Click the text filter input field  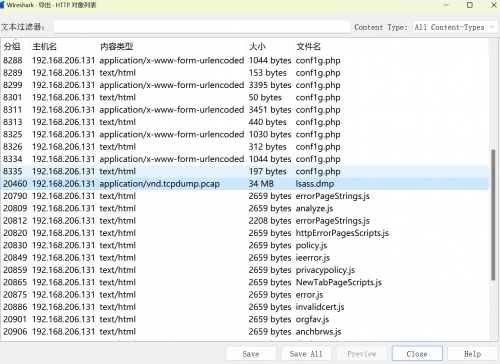tap(202, 27)
